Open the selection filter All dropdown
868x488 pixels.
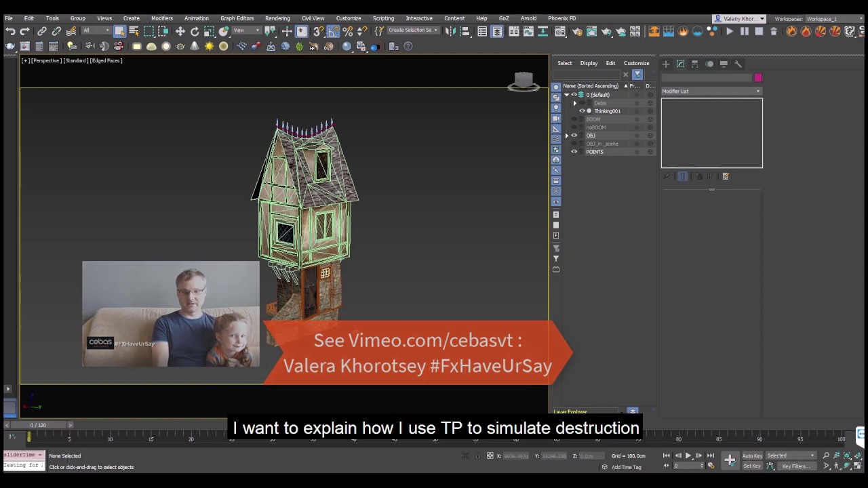coord(95,30)
